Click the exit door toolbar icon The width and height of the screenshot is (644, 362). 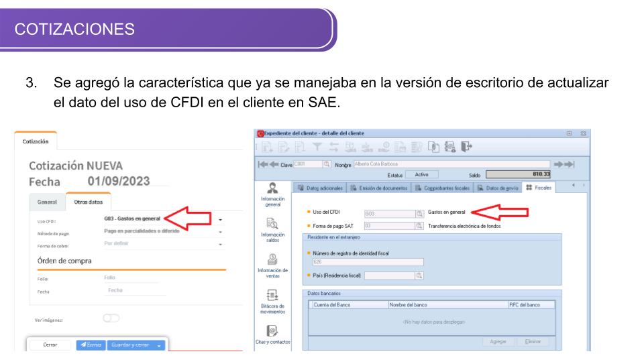(x=467, y=147)
